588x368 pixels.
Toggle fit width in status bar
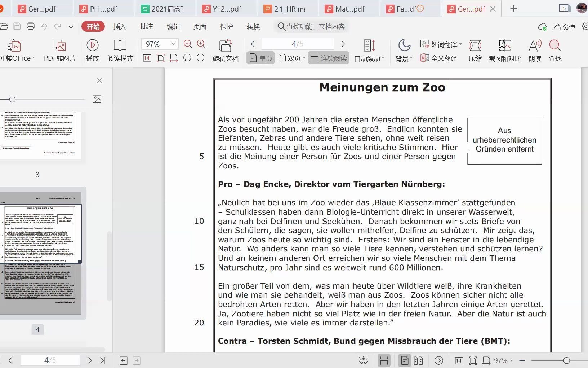486,360
